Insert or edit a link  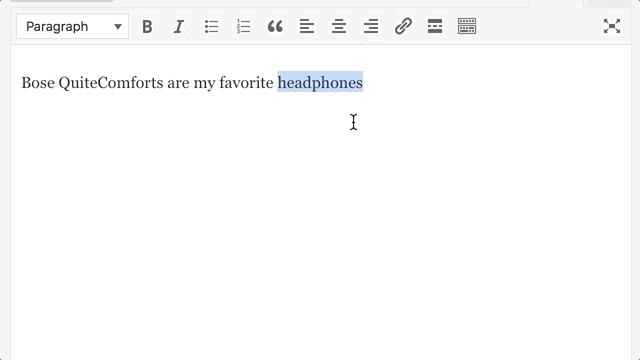[403, 27]
